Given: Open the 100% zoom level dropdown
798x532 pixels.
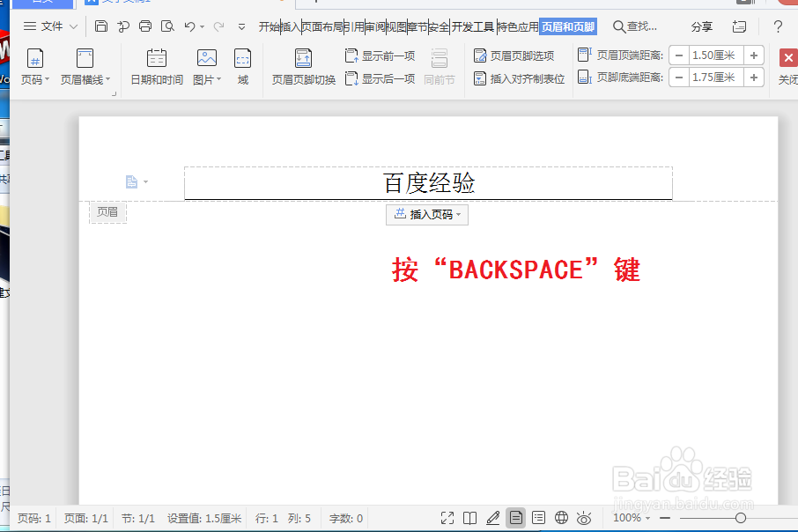Looking at the screenshot, I should point(632,518).
